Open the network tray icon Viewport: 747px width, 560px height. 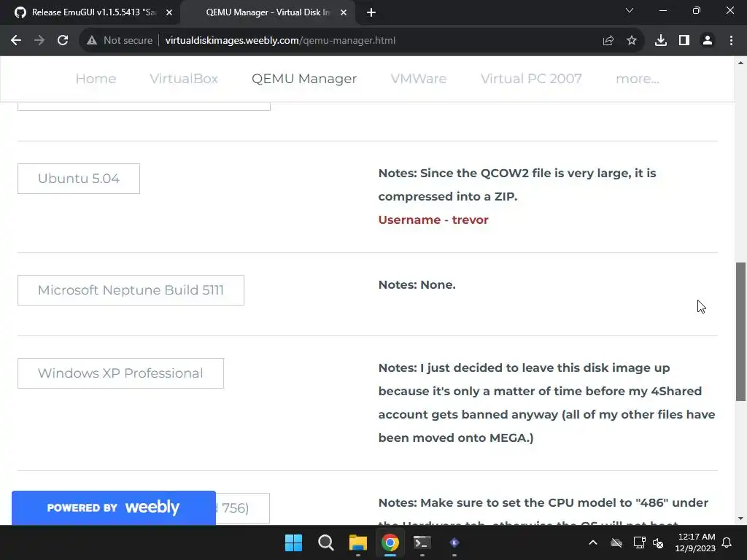coord(639,542)
